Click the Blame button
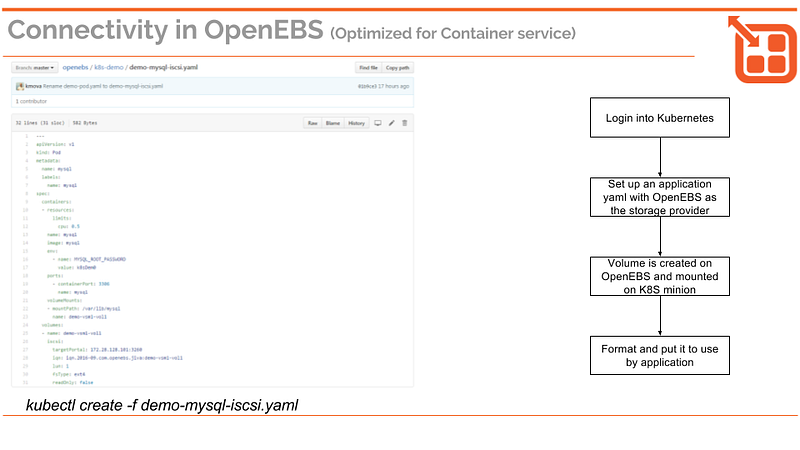This screenshot has height=450, width=800. [333, 123]
